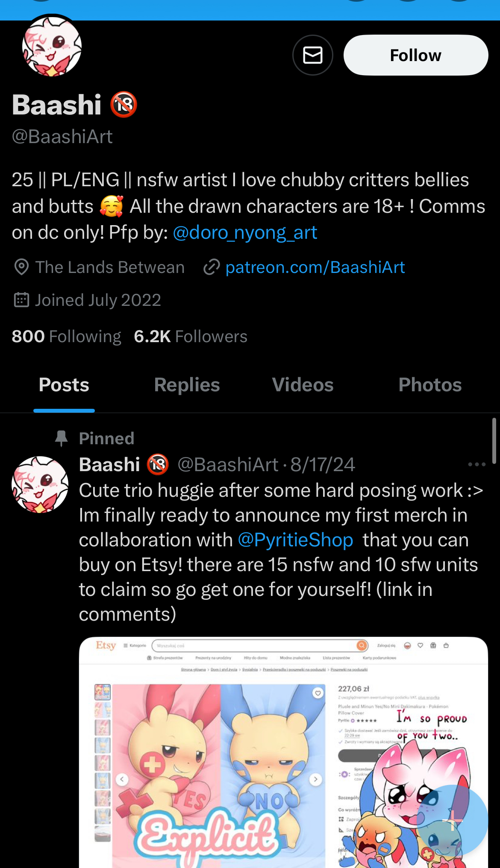Tap the pinned post author avatar

coord(40,484)
